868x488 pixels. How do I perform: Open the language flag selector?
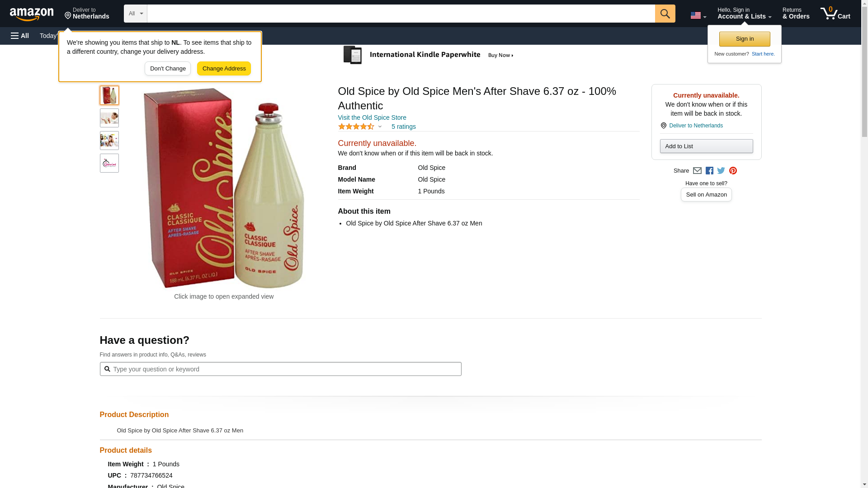[698, 15]
